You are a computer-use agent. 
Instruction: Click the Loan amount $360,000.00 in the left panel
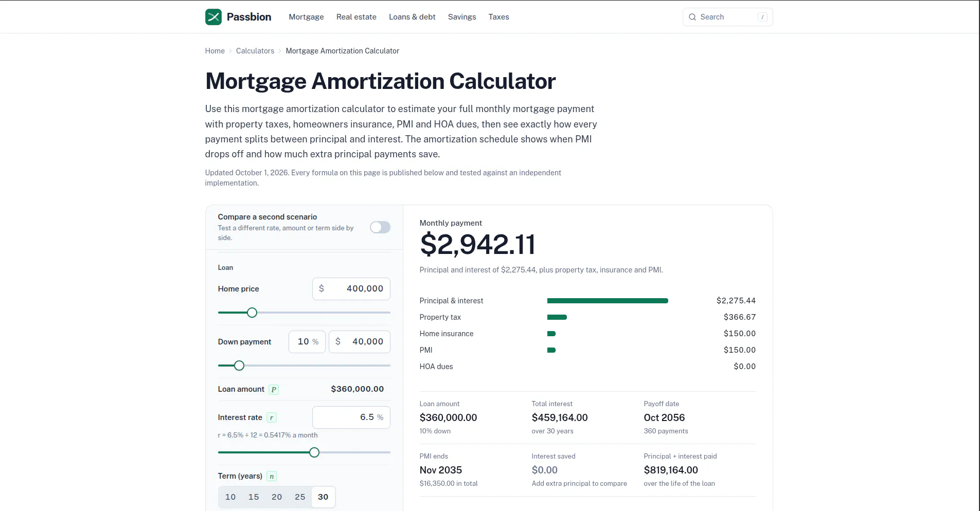(358, 389)
